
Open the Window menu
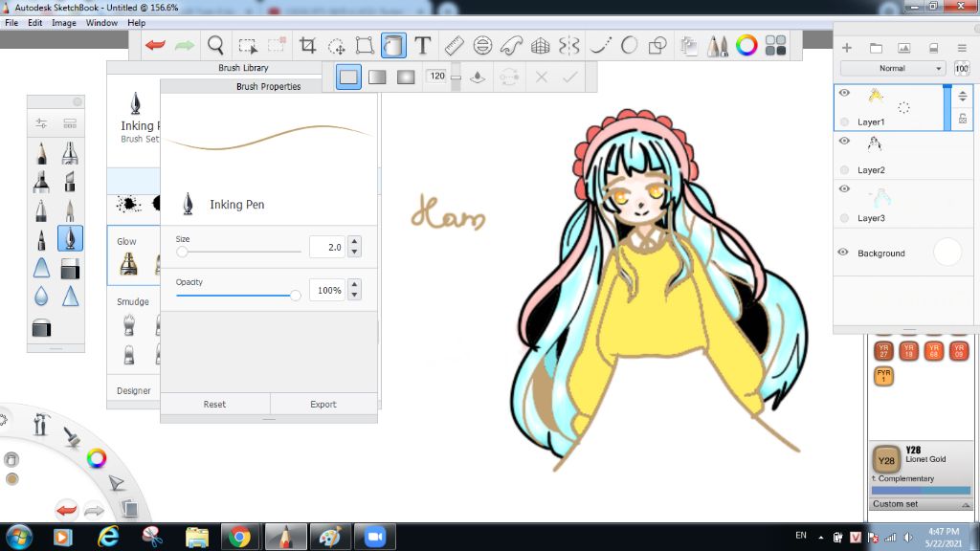point(101,23)
